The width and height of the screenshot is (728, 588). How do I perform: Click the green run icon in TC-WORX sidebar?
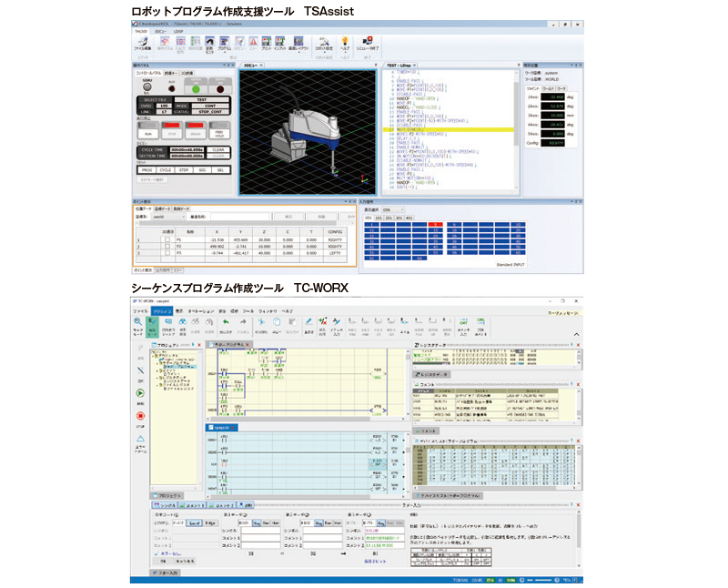tap(140, 393)
